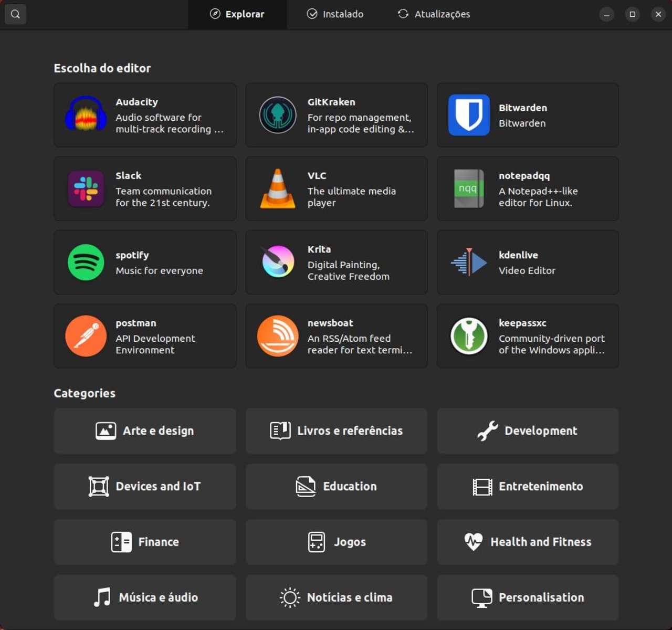The image size is (672, 630).
Task: Select the Spotify app icon
Action: 86,262
